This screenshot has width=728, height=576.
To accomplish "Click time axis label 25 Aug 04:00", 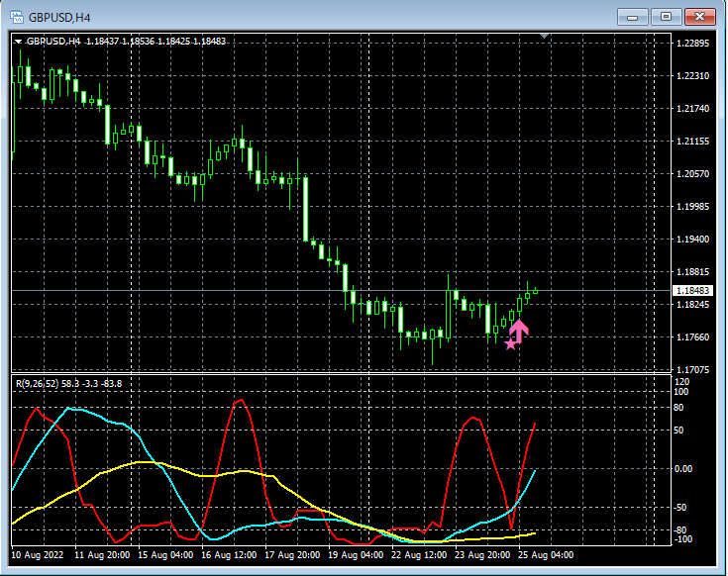I will tap(546, 555).
